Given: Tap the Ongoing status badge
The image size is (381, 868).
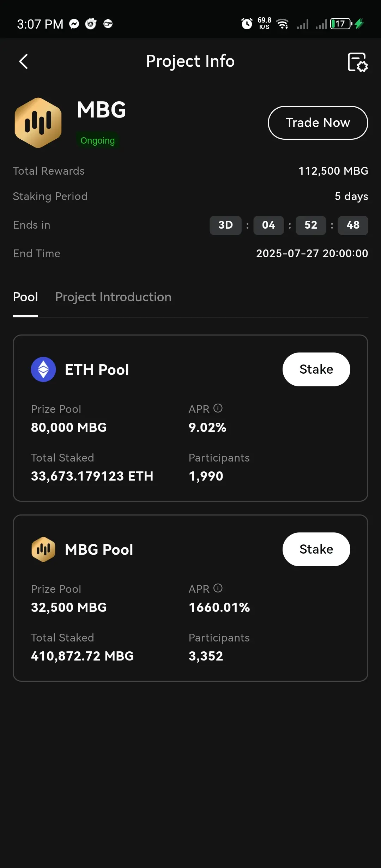Looking at the screenshot, I should (x=98, y=140).
